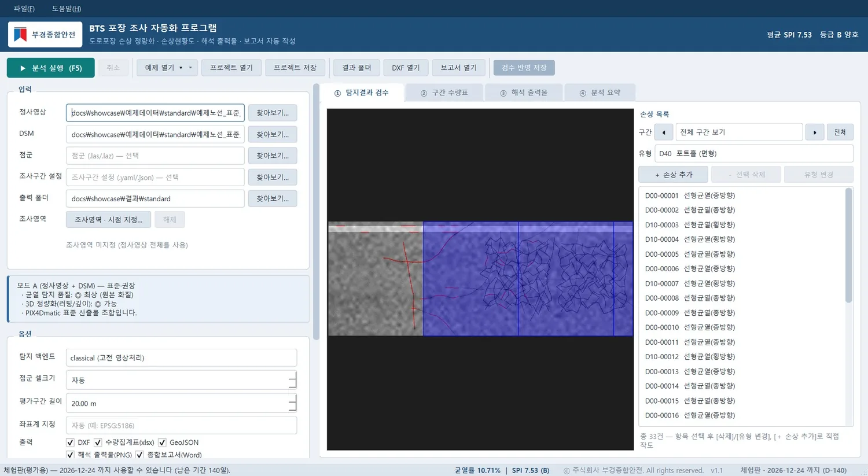Add a damage item with 손상 추가
Viewport: 868px width, 476px height.
[674, 175]
